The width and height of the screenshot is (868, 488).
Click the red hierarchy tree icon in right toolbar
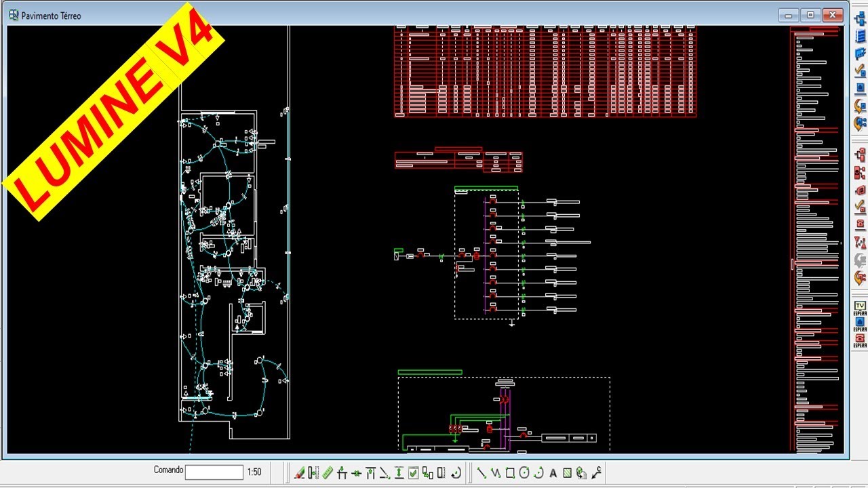click(x=860, y=155)
